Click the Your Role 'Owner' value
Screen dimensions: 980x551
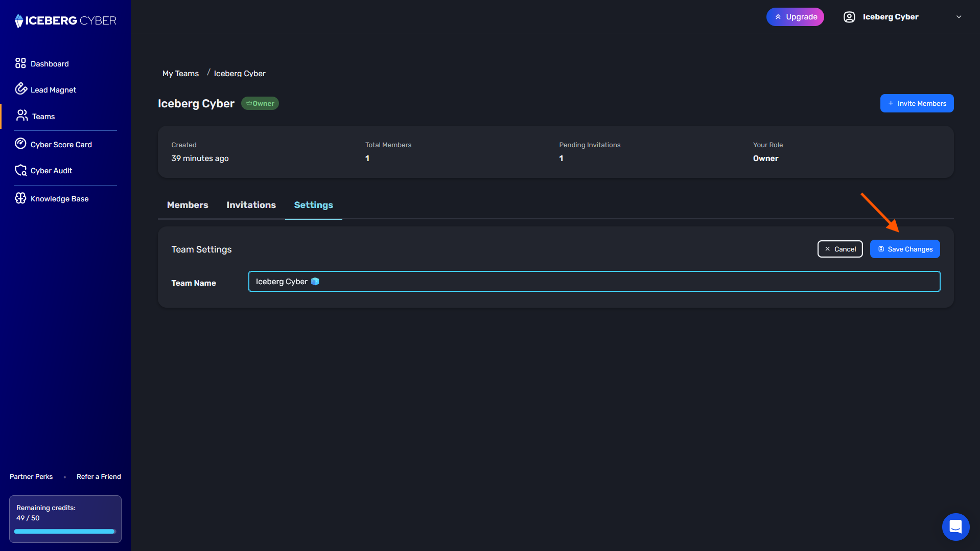pyautogui.click(x=766, y=158)
